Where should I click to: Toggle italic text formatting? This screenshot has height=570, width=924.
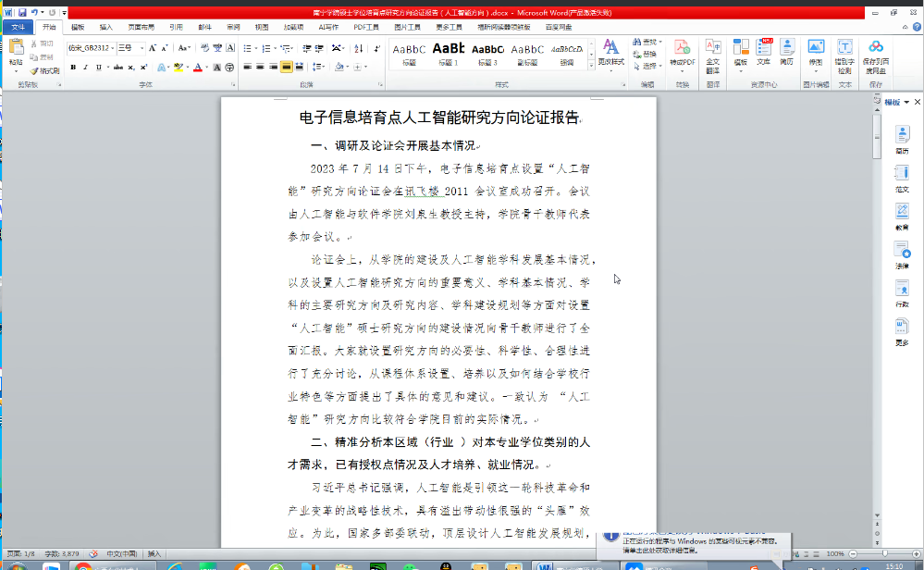click(85, 67)
